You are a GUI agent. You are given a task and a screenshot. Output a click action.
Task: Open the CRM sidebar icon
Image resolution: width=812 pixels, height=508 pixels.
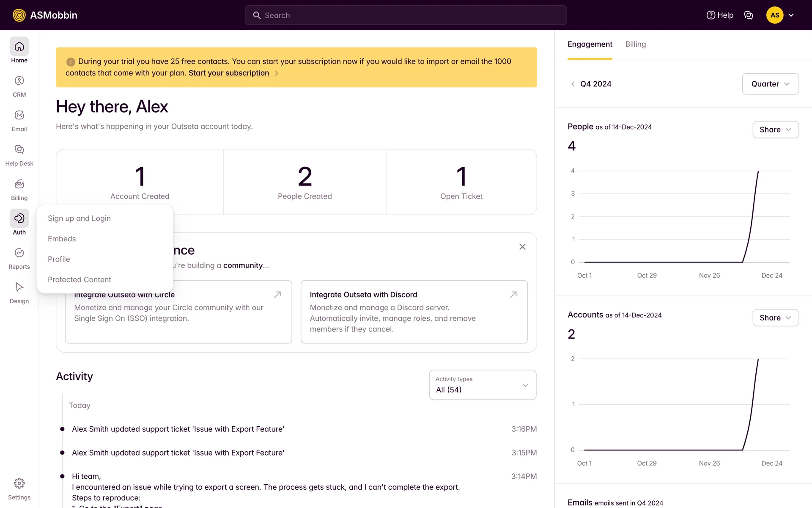19,81
